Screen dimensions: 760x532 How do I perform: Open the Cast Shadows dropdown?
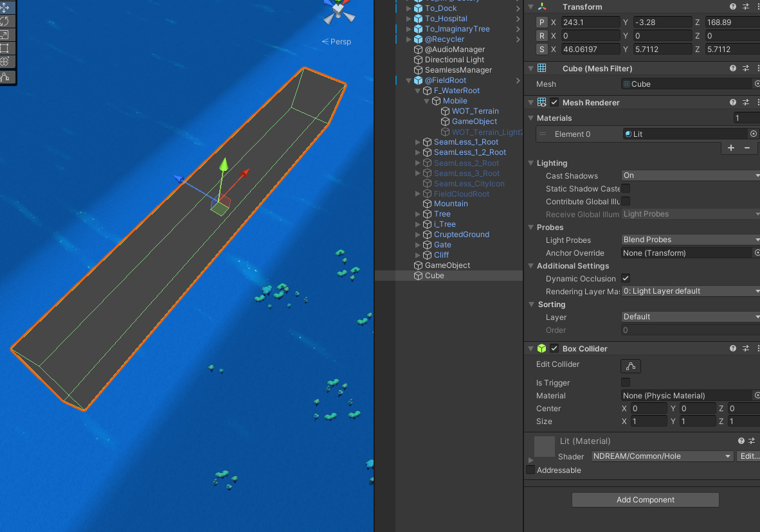(x=691, y=175)
